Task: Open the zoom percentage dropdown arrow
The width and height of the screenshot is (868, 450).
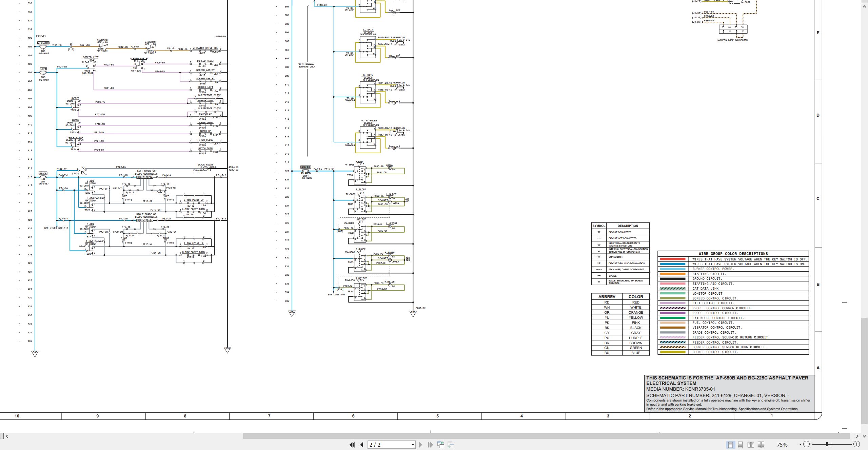Action: pos(800,445)
